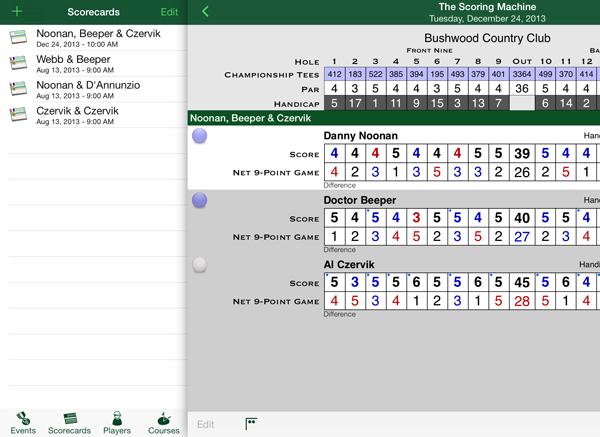Switch to the Events tab
Viewport: 600px width, 437px height.
point(23,423)
